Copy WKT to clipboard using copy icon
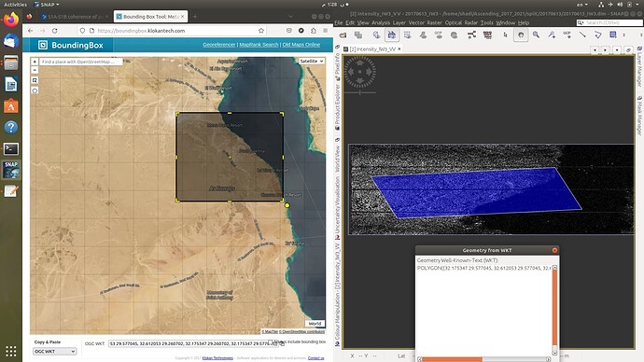The image size is (644, 362). (x=281, y=343)
